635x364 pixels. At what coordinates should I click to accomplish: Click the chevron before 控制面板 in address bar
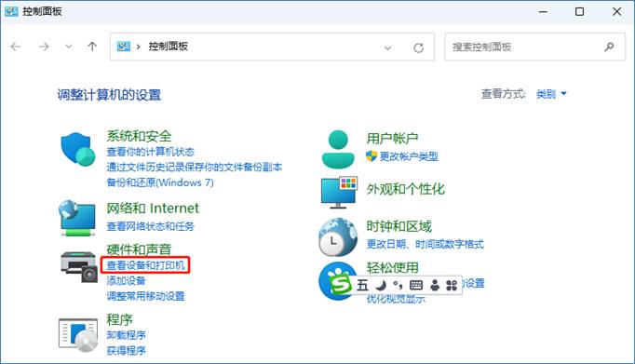tap(138, 47)
